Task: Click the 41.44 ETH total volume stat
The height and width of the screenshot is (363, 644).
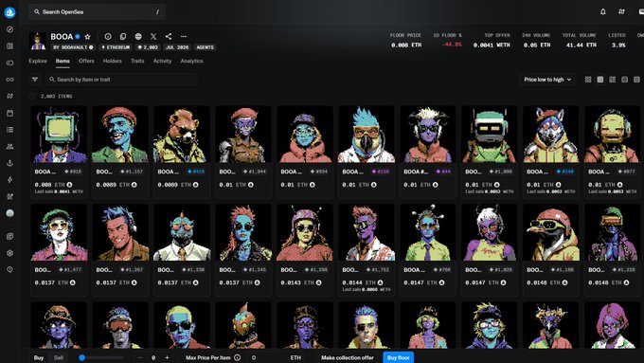Action: click(581, 45)
